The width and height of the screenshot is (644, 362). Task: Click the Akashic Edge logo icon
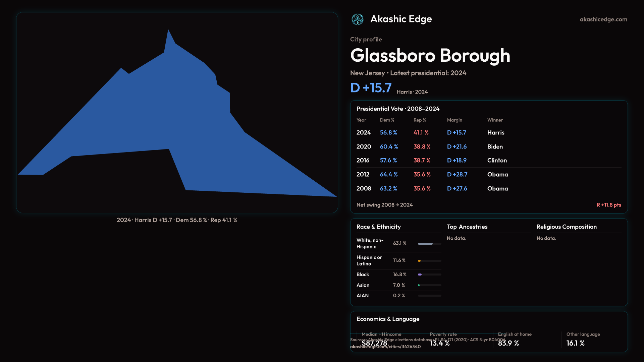[x=357, y=19]
